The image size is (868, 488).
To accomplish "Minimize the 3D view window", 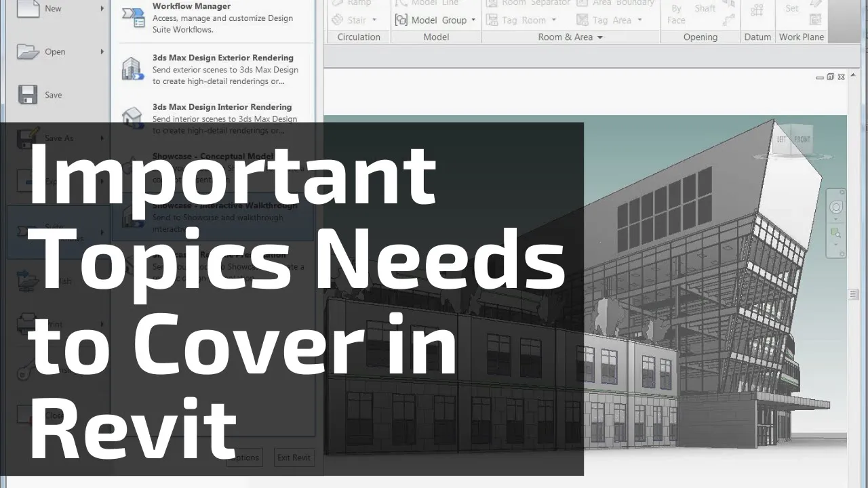I will pos(820,78).
